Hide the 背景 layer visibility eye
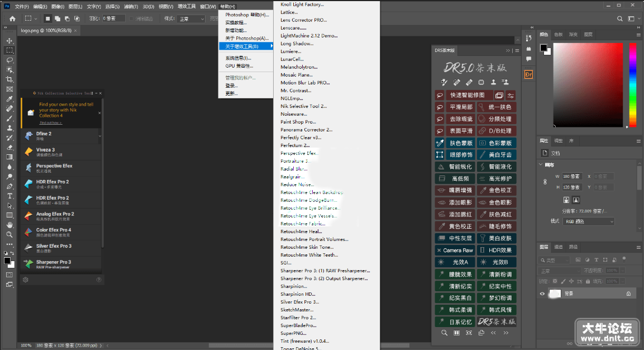 [542, 294]
